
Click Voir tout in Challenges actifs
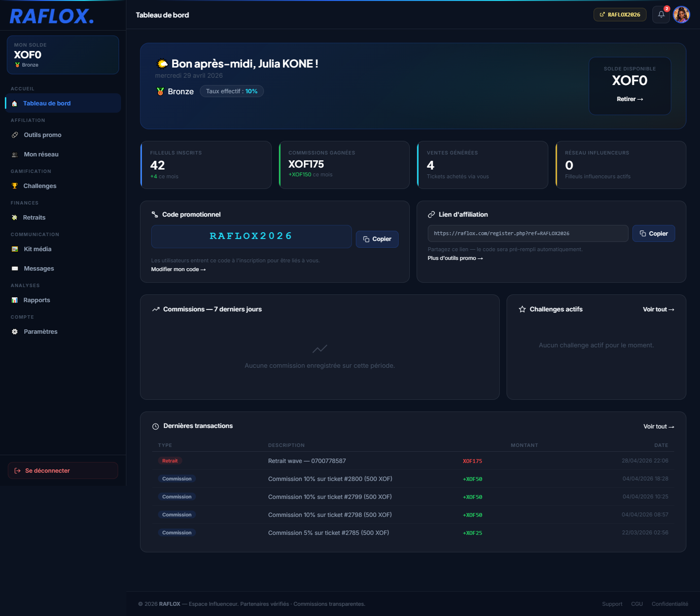(x=659, y=309)
